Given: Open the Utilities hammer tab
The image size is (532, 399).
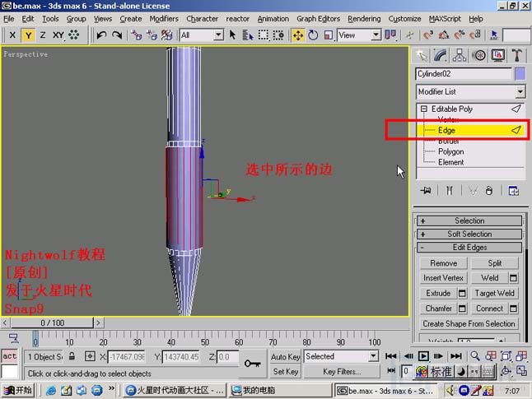Looking at the screenshot, I should [x=517, y=56].
